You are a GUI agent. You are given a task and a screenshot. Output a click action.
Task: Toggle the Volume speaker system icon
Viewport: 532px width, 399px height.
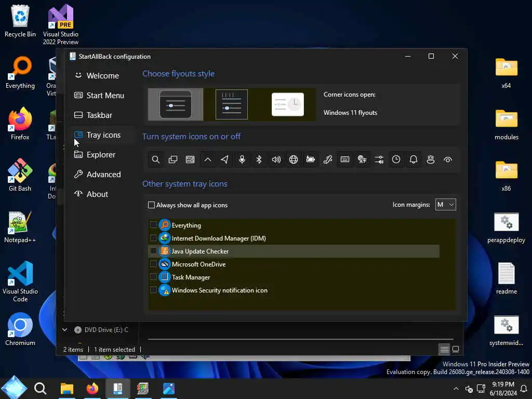pos(276,159)
